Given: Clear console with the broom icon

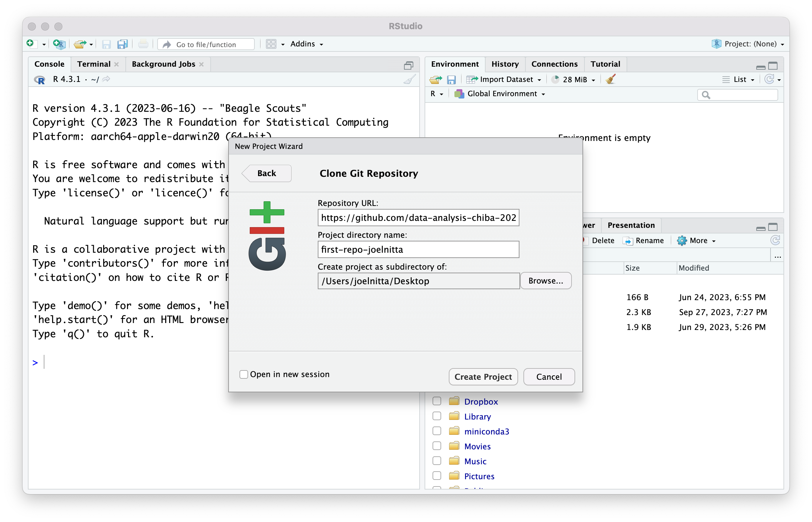Looking at the screenshot, I should point(410,79).
